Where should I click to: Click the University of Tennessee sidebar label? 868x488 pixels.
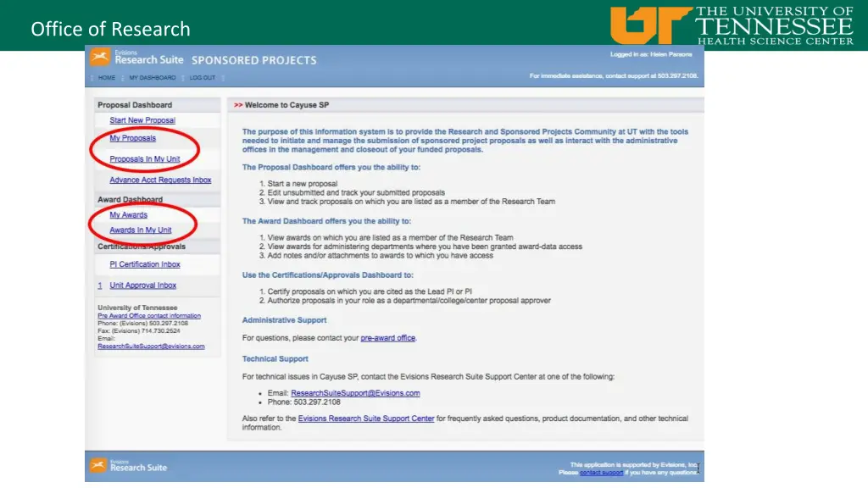[138, 308]
